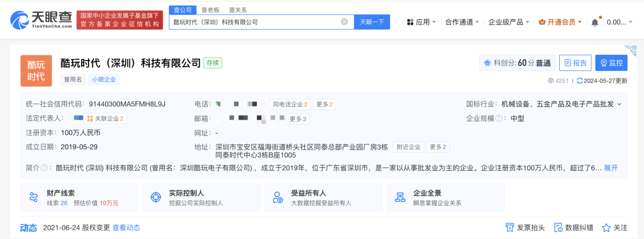This screenshot has width=644, height=239.
Task: Expand the 合作通道 dropdown
Action: tap(463, 22)
